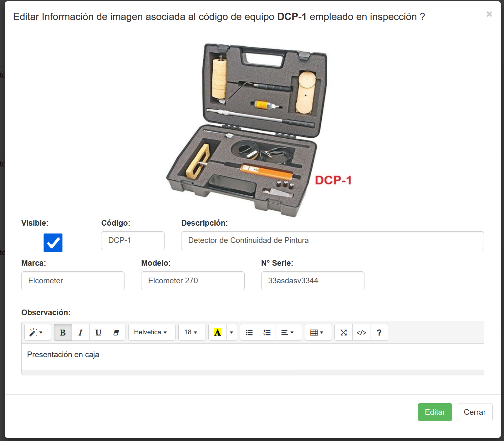Image resolution: width=504 pixels, height=441 pixels.
Task: Expand the Helvetica font family dropdown
Action: tap(152, 332)
